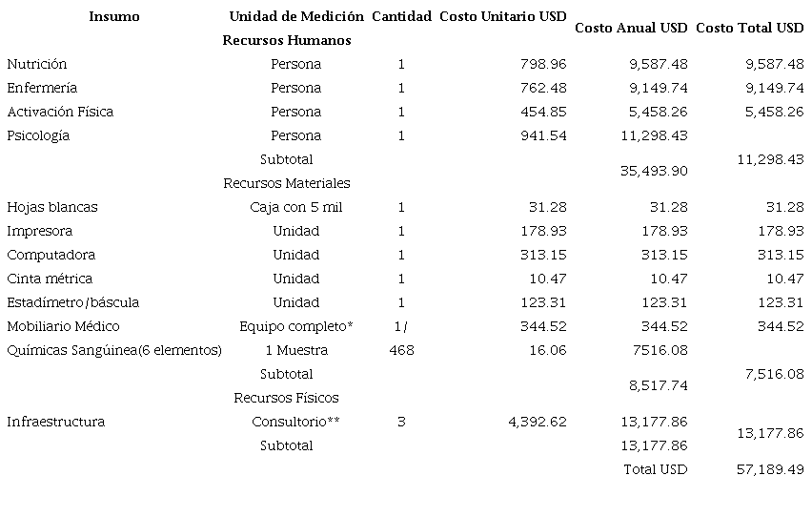The width and height of the screenshot is (812, 517).
Task: Click the Costo Anual USD header
Action: (x=631, y=28)
